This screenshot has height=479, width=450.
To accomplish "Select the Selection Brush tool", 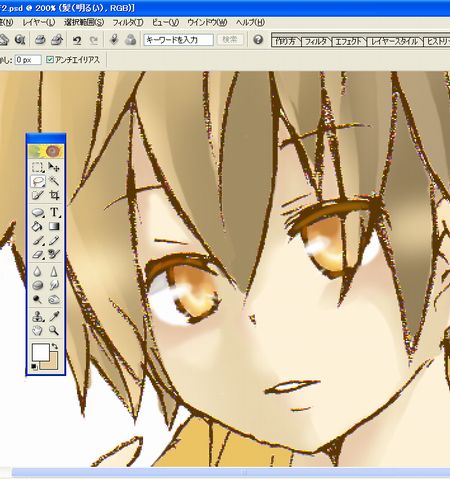I will tap(37, 195).
